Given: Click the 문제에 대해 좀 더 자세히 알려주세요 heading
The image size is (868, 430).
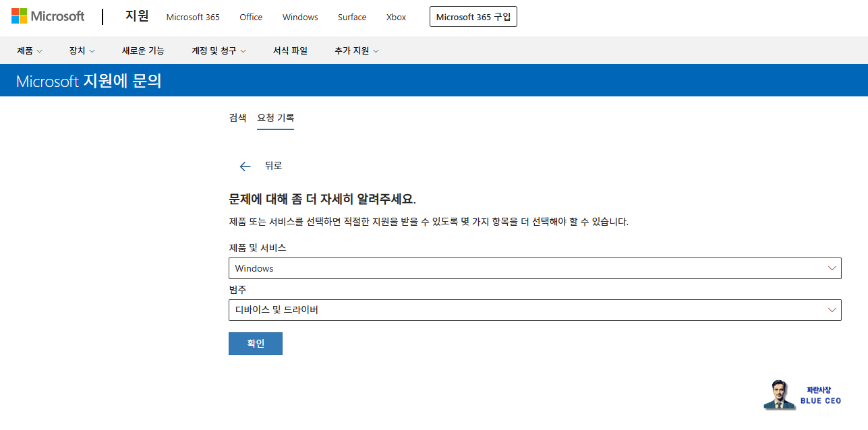Looking at the screenshot, I should pos(322,199).
